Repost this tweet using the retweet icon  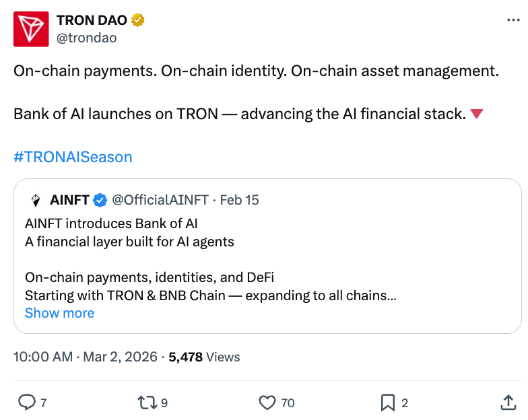click(x=145, y=403)
